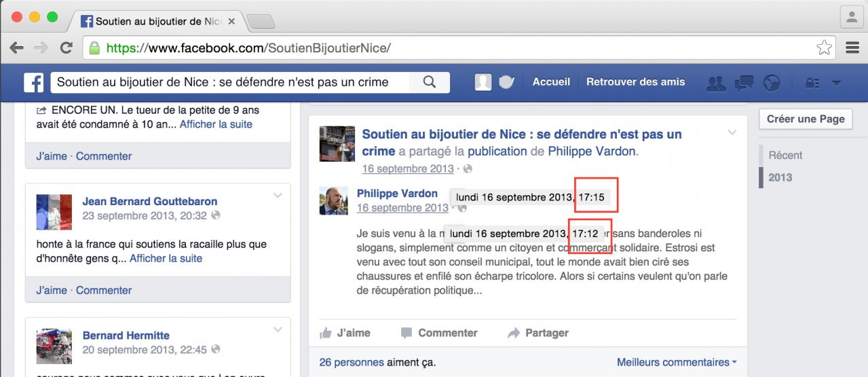Open post options chevron on main post
The image size is (868, 377).
point(732,132)
